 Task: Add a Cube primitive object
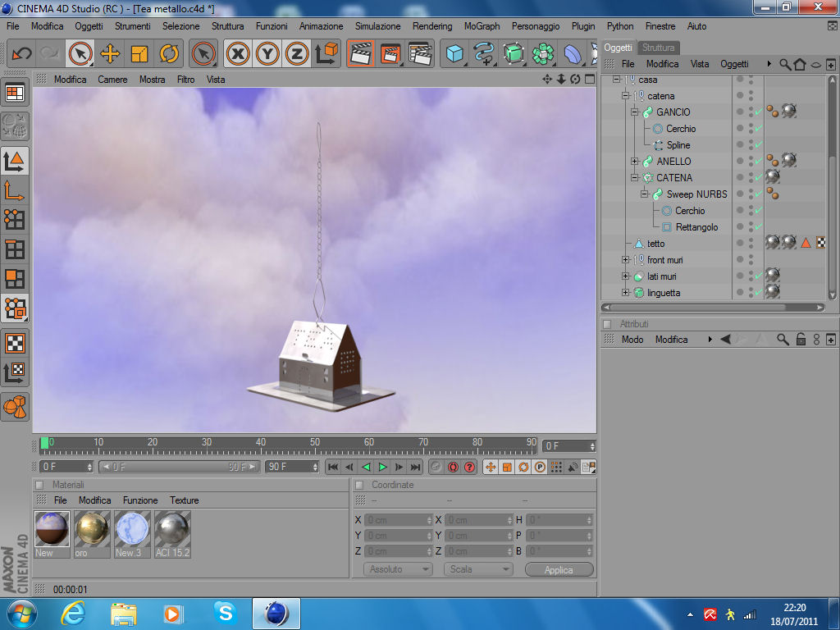[454, 54]
